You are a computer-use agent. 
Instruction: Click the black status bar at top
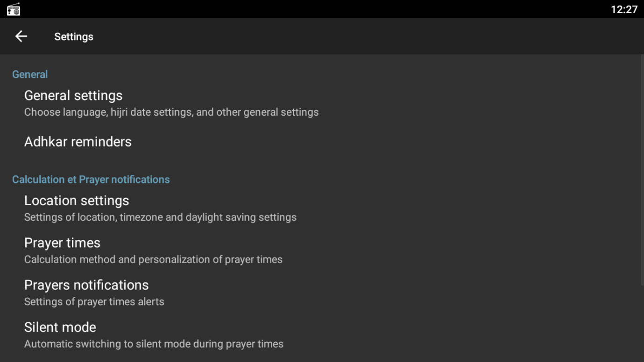point(322,9)
